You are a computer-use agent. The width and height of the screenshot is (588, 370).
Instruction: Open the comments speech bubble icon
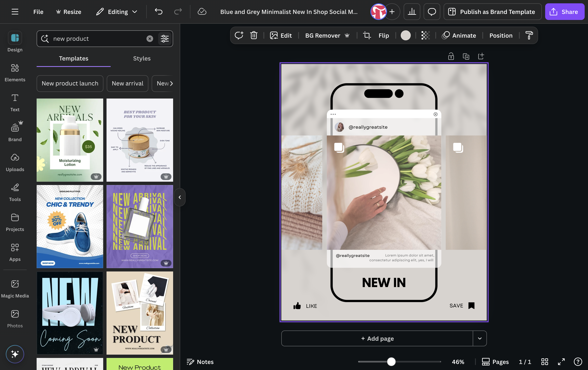(x=432, y=12)
